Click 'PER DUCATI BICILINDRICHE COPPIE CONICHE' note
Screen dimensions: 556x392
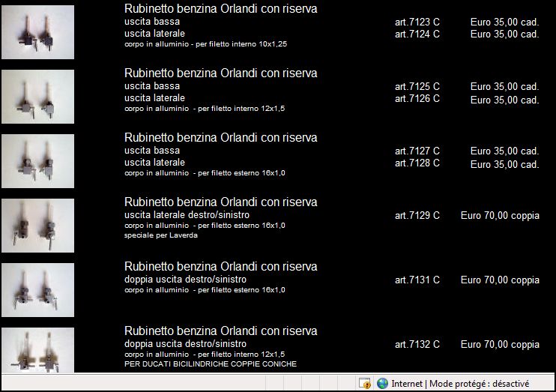tap(211, 364)
